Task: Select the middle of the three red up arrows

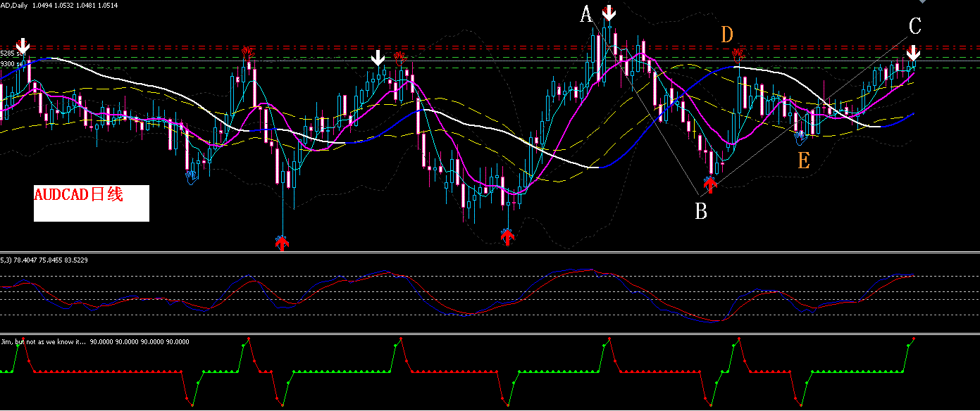Action: [x=507, y=238]
